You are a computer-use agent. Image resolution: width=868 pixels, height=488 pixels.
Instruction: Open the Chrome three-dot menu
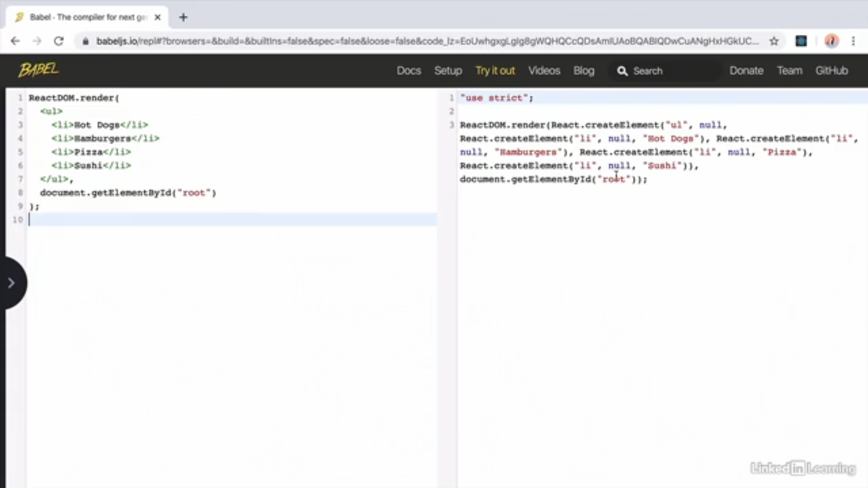pyautogui.click(x=854, y=41)
